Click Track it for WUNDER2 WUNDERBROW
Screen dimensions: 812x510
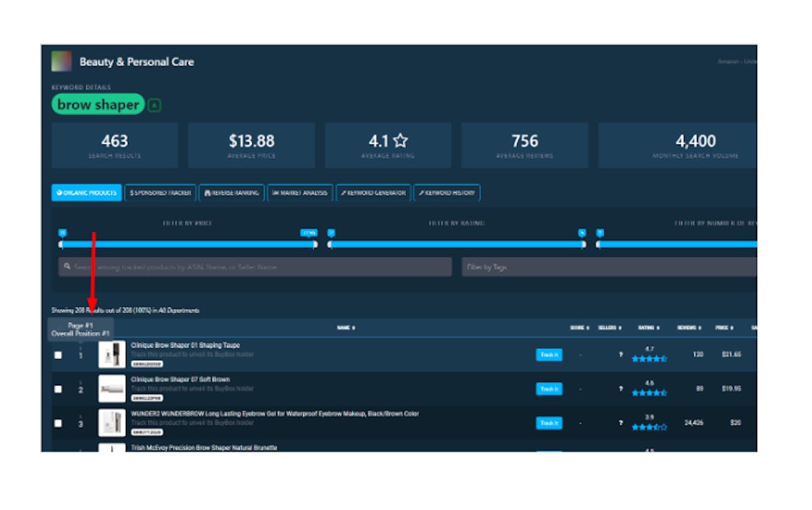coord(549,422)
